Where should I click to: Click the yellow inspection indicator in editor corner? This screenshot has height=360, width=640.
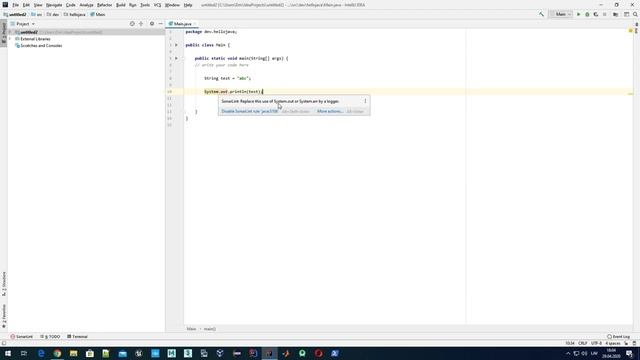tap(630, 31)
